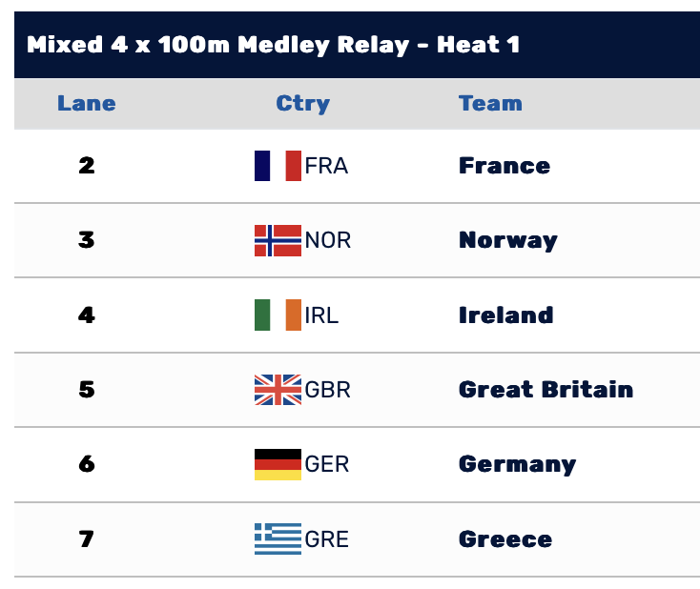700x589 pixels.
Task: Click the Ctry column header
Action: (302, 103)
